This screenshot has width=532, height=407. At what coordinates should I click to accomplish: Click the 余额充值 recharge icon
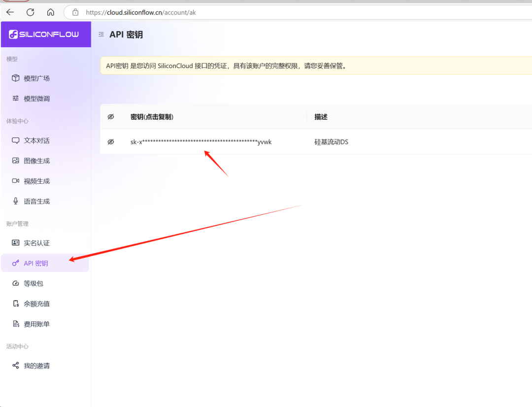pos(16,304)
